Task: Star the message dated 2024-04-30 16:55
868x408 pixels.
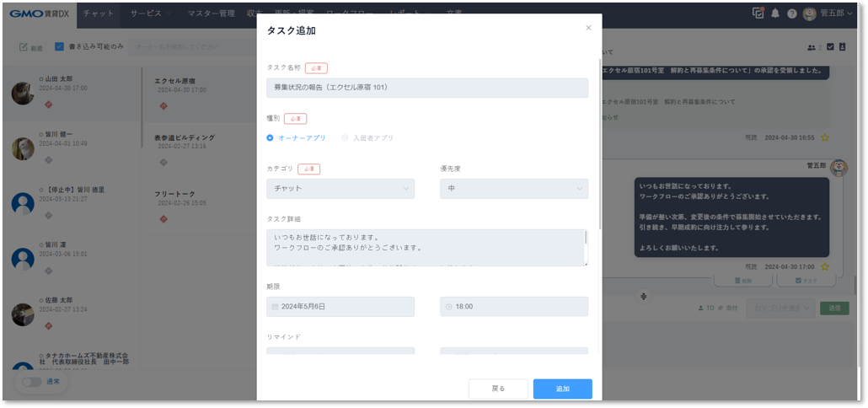Action: [x=825, y=137]
